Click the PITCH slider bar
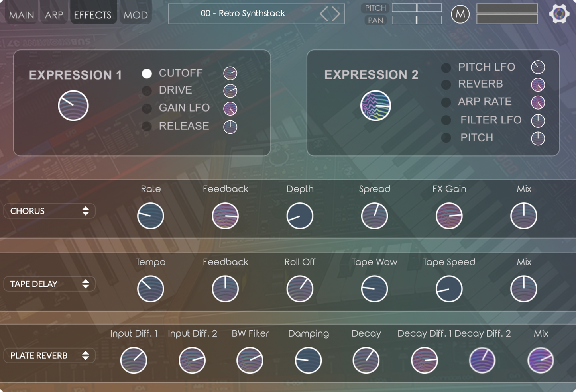 coord(417,8)
